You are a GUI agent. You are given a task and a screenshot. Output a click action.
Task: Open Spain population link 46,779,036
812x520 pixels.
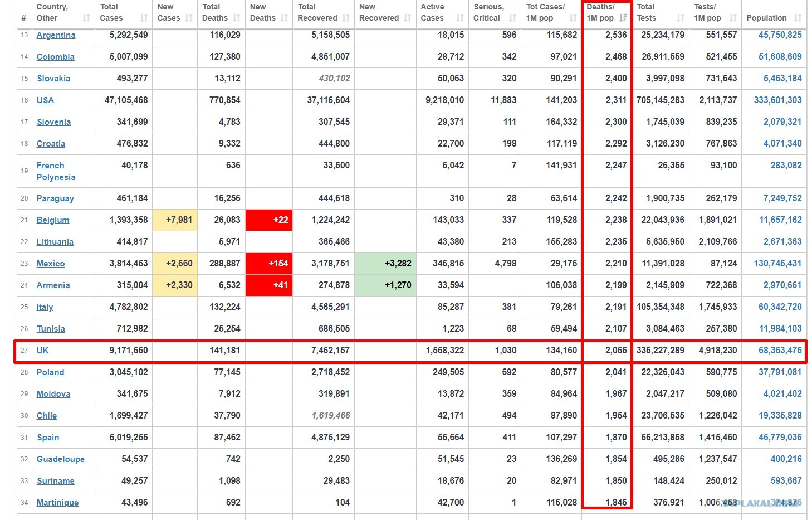point(780,438)
